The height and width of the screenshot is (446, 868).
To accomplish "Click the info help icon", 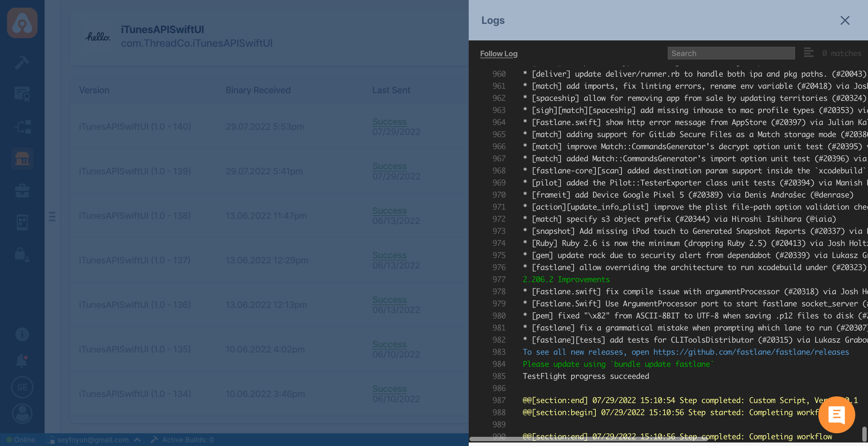I will pos(22,334).
